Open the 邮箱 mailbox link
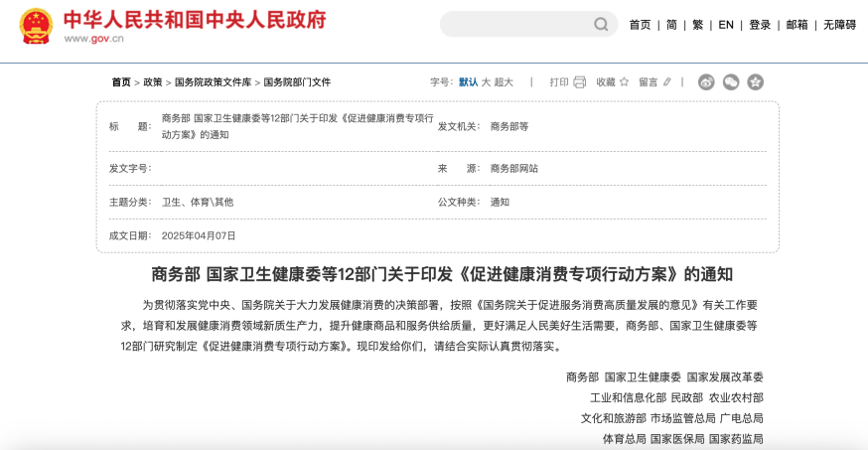The height and width of the screenshot is (450, 868). [797, 25]
